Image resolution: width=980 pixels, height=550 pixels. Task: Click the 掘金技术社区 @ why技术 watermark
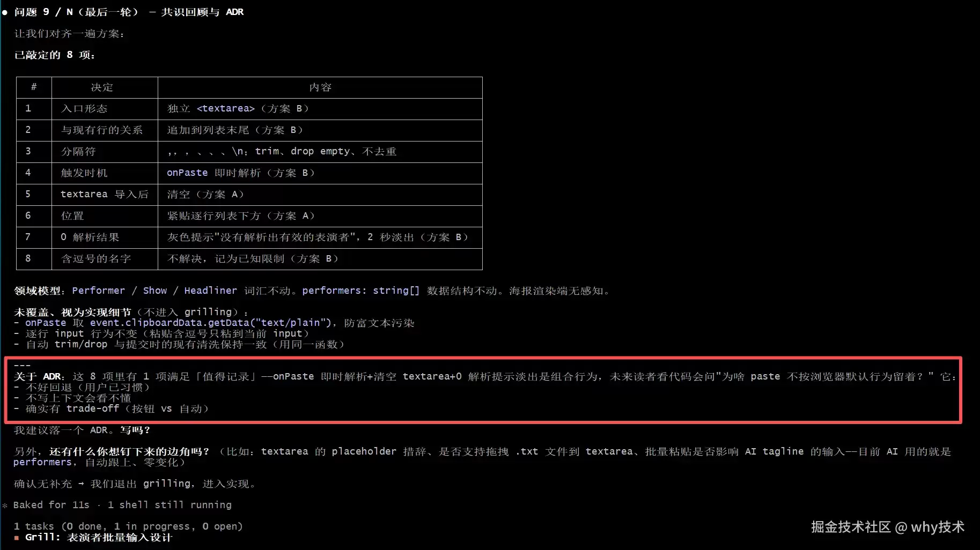(888, 527)
